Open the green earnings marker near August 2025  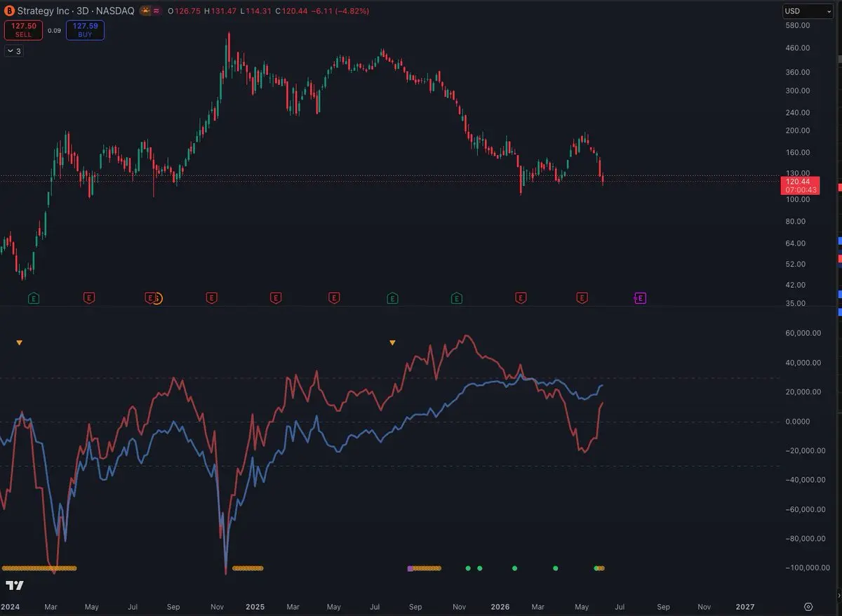(x=392, y=298)
